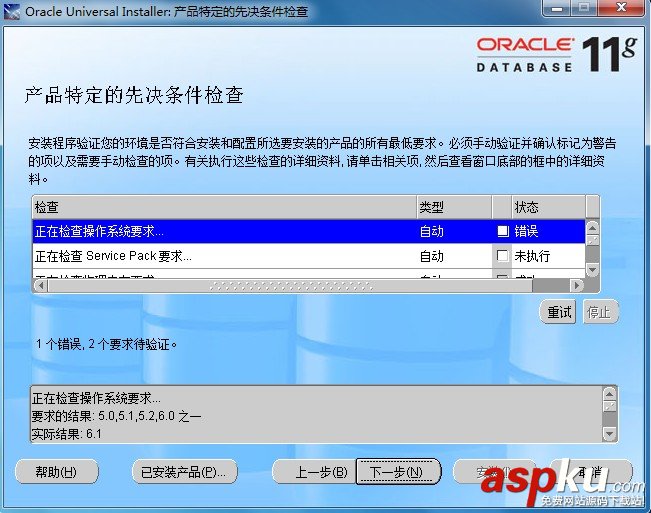Tick the checkbox for 错误 status row
651x513 pixels.
502,231
